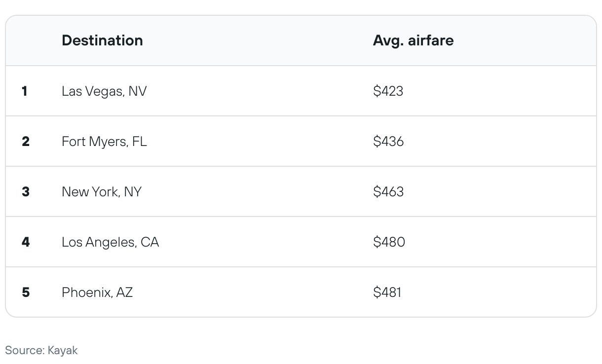Click the Destination column header
The height and width of the screenshot is (364, 602).
click(x=102, y=40)
